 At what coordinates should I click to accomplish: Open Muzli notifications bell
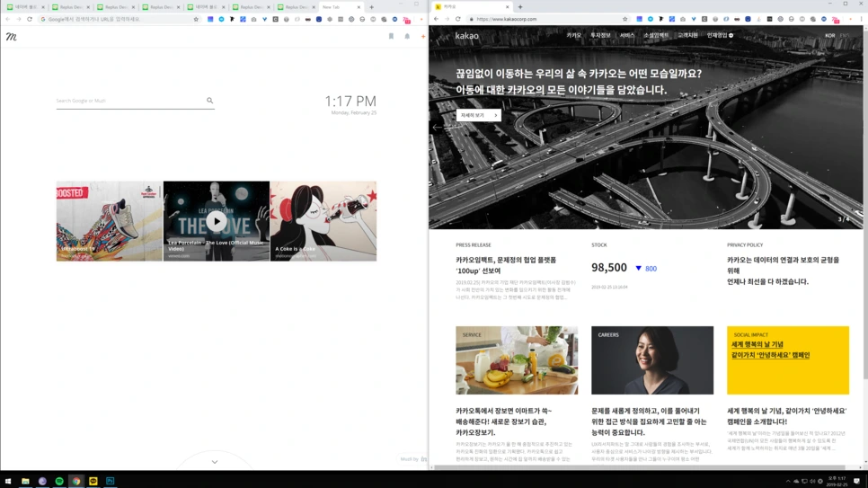tap(407, 36)
